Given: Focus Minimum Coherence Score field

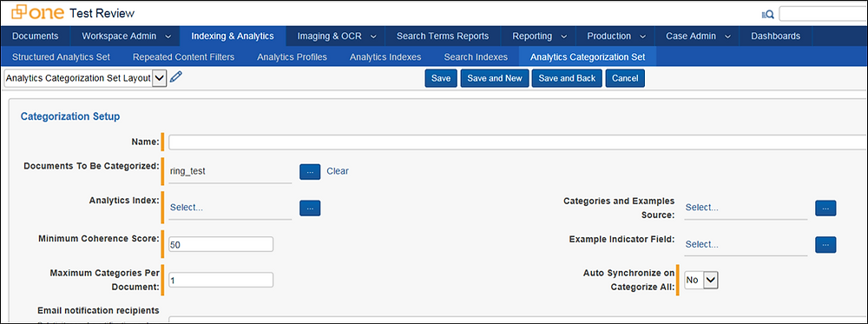Looking at the screenshot, I should [x=220, y=244].
